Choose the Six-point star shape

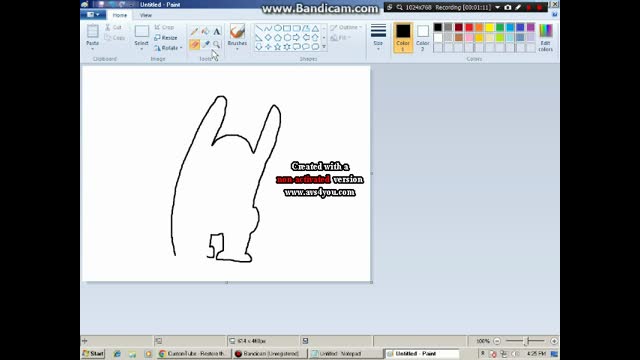click(287, 47)
